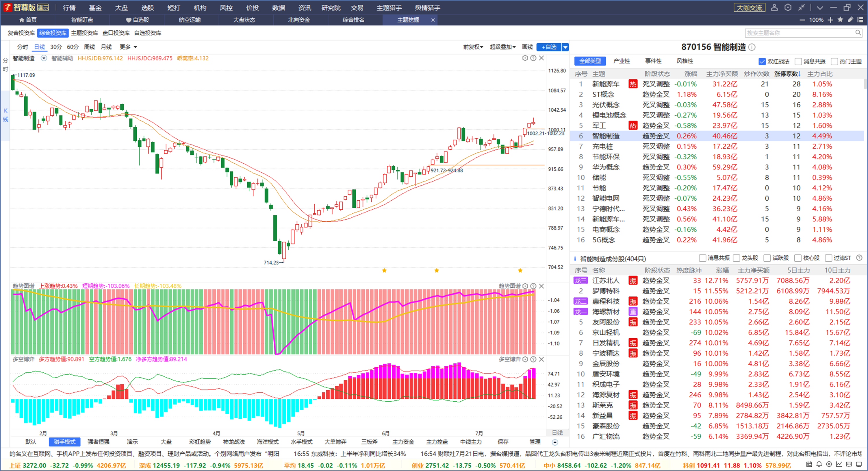Zoom out with the minus icon
The width and height of the screenshot is (868, 471).
click(x=802, y=20)
